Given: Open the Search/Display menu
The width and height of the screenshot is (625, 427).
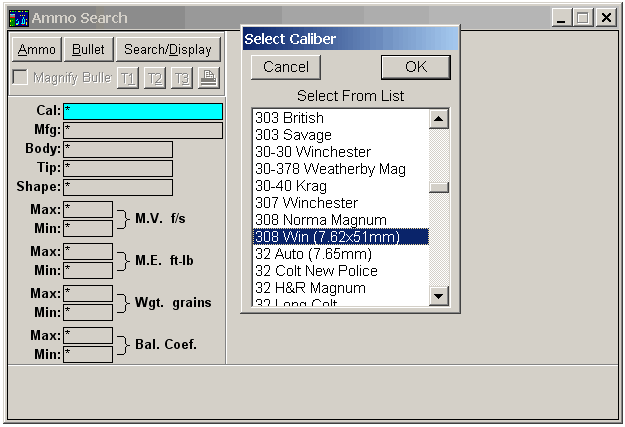Looking at the screenshot, I should (168, 49).
